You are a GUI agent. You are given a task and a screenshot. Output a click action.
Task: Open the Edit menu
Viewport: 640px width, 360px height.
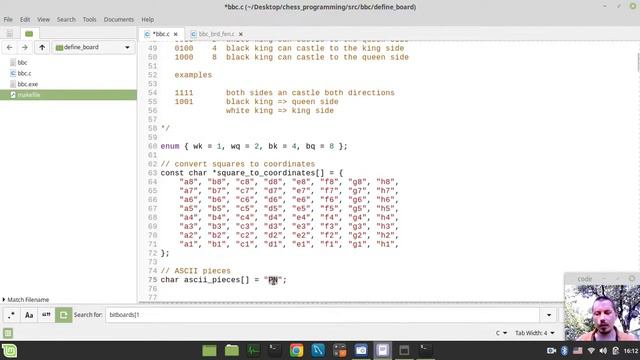pos(25,20)
